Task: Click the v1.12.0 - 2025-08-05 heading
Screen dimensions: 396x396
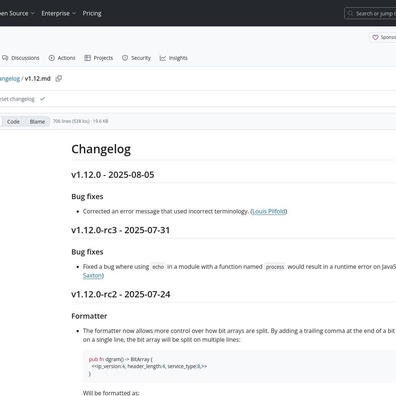Action: pyautogui.click(x=113, y=175)
